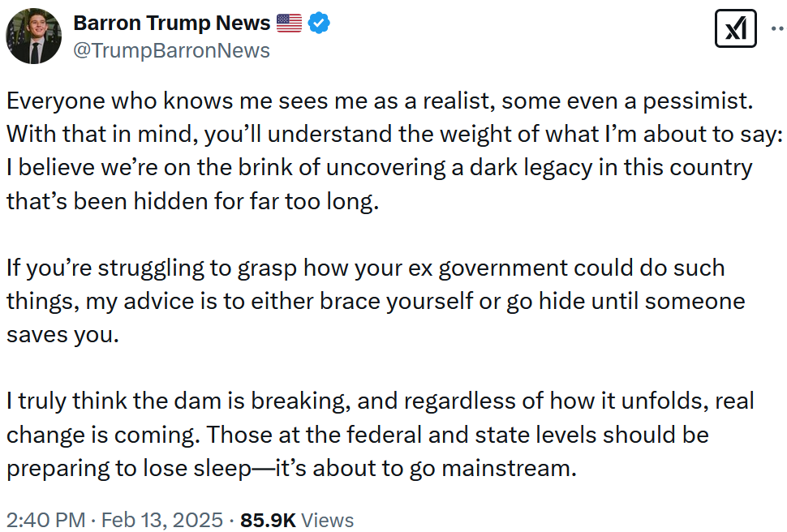
Task: Click the Feb 13, 2025 date
Action: click(x=162, y=520)
